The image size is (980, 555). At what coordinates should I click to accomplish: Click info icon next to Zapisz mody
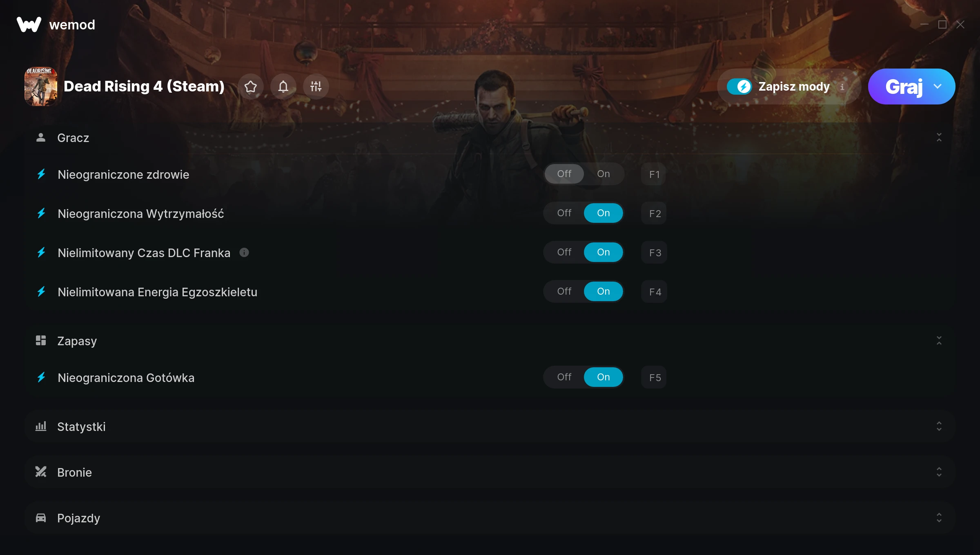(842, 87)
